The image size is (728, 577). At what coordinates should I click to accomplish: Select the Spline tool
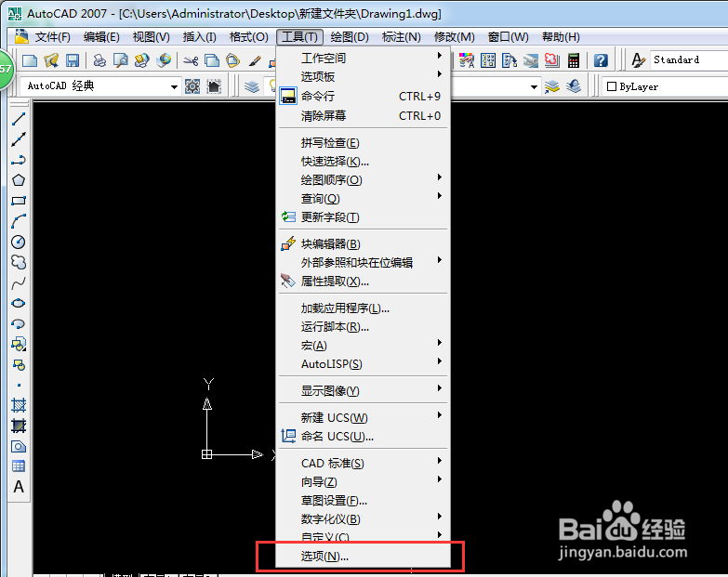click(19, 282)
